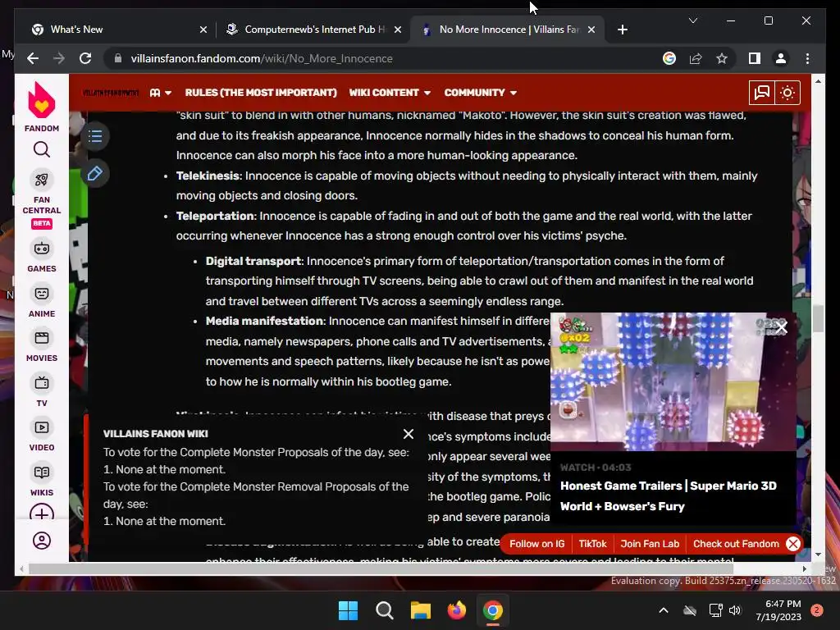The height and width of the screenshot is (630, 840).
Task: Expand the Explore menu dropdown
Action: tap(161, 93)
